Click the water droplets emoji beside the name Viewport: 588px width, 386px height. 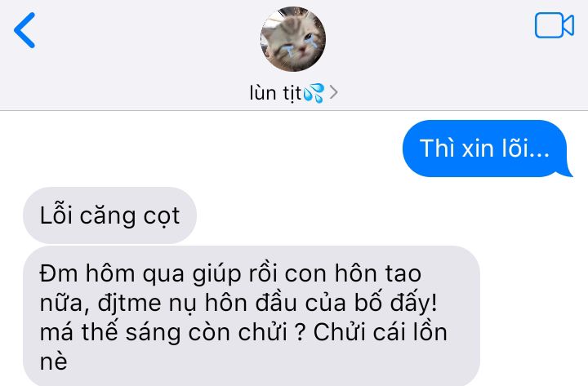click(x=314, y=93)
